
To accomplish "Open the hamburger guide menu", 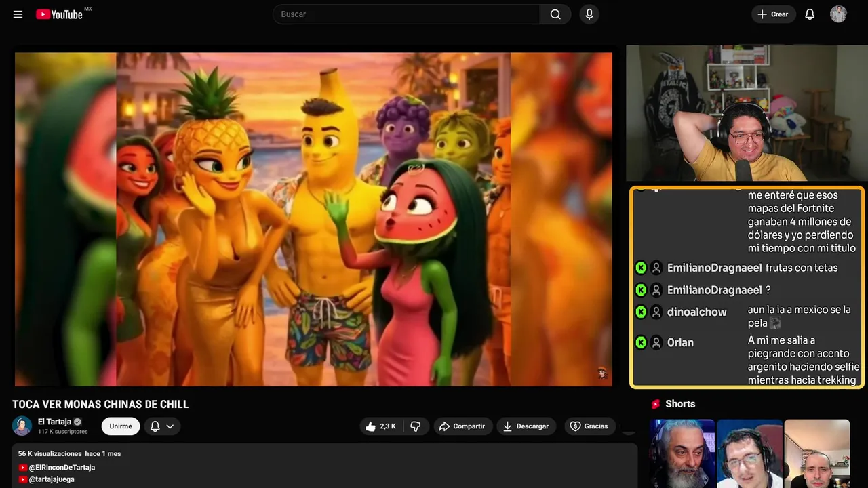I will click(18, 14).
